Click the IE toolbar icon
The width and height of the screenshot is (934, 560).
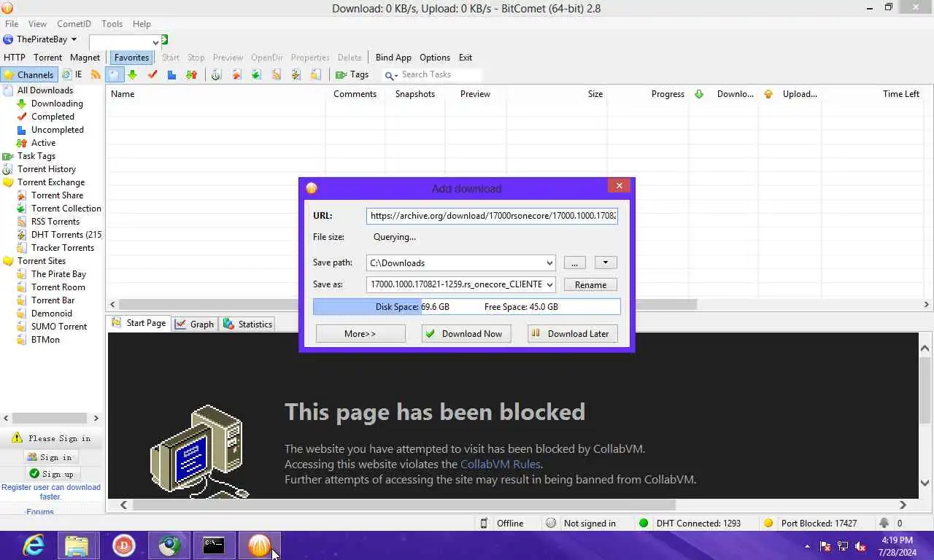(x=72, y=74)
